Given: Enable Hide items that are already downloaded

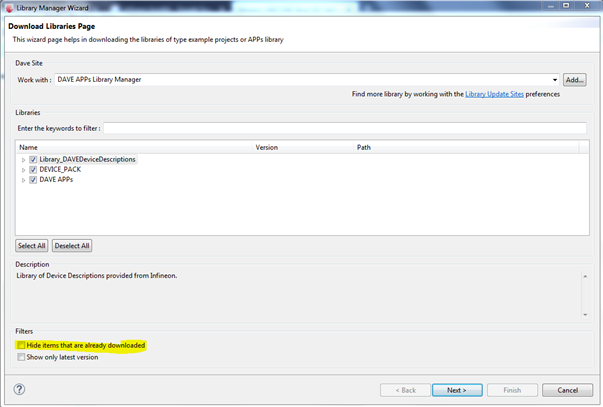Looking at the screenshot, I should click(x=21, y=345).
